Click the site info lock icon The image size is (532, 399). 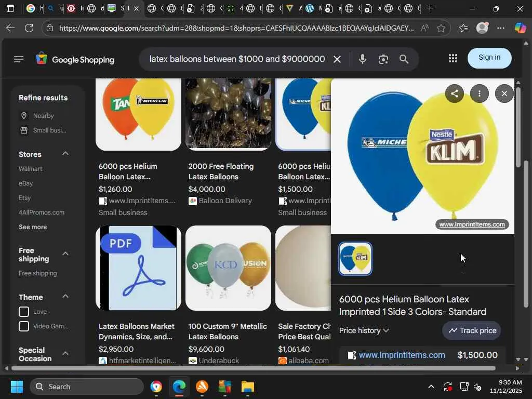coord(50,28)
